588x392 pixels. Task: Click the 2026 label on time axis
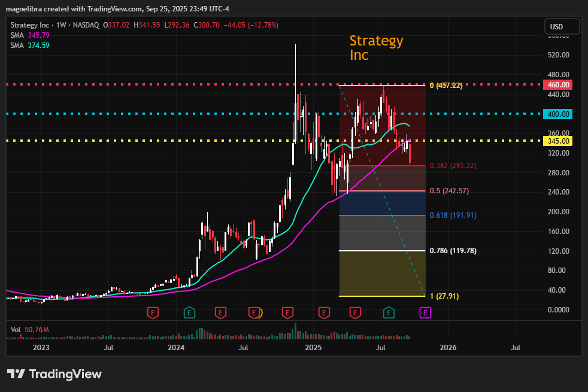point(448,347)
